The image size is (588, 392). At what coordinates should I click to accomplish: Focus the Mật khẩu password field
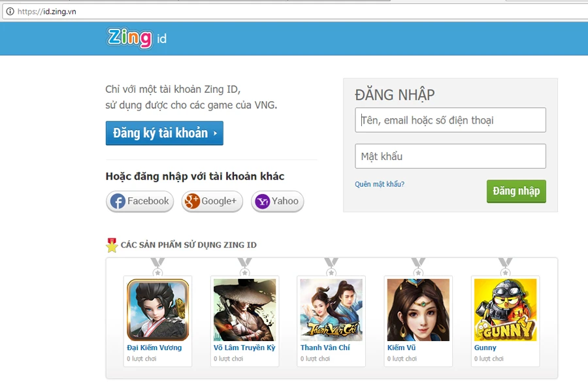[x=450, y=156]
